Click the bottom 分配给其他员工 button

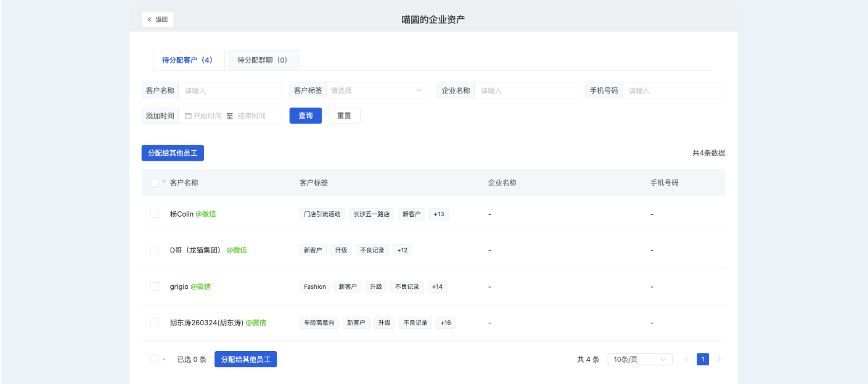pyautogui.click(x=246, y=359)
